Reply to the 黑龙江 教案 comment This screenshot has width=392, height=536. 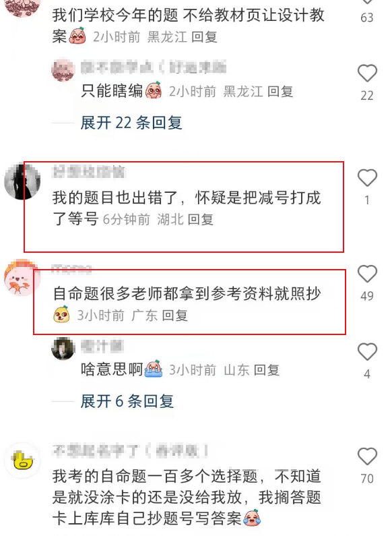[x=204, y=37]
